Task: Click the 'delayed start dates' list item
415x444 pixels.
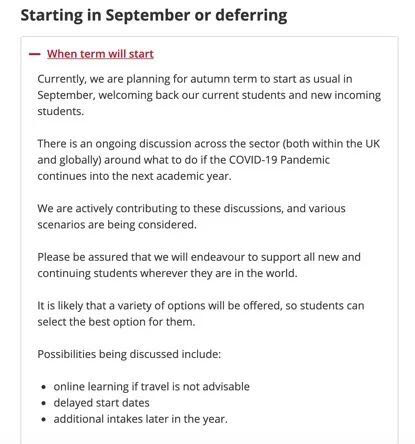Action: click(x=101, y=403)
